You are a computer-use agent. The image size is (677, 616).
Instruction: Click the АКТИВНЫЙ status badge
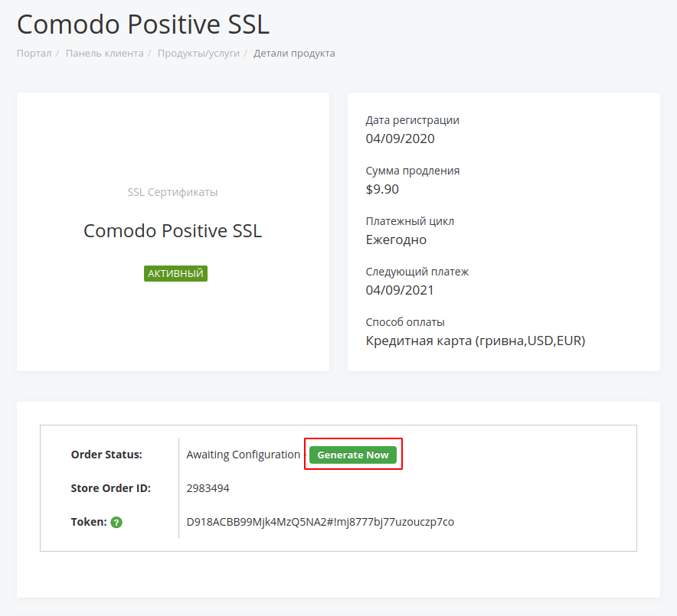(175, 273)
